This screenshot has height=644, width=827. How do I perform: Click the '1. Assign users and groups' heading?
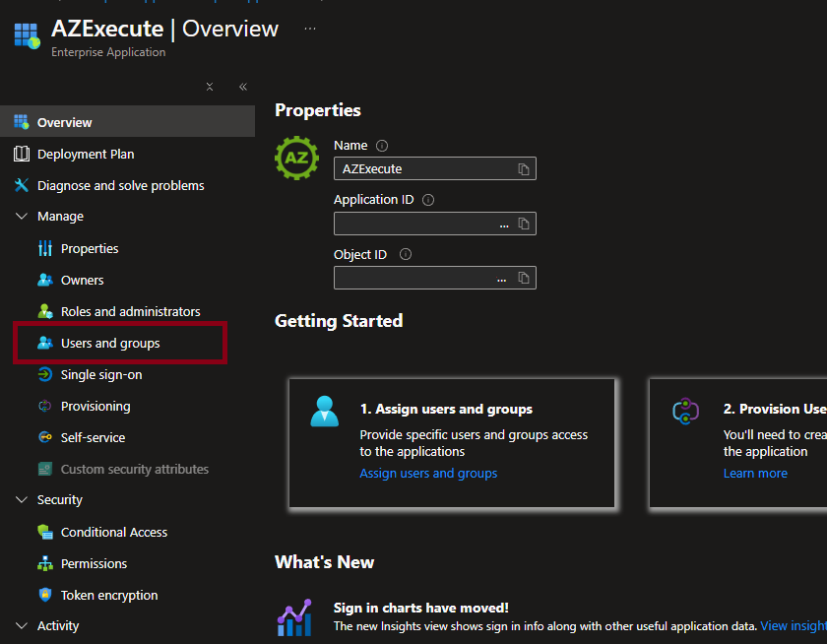click(x=446, y=410)
